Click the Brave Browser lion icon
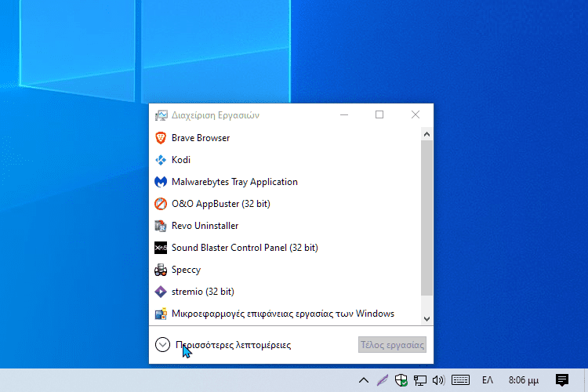This screenshot has height=392, width=588. (161, 138)
